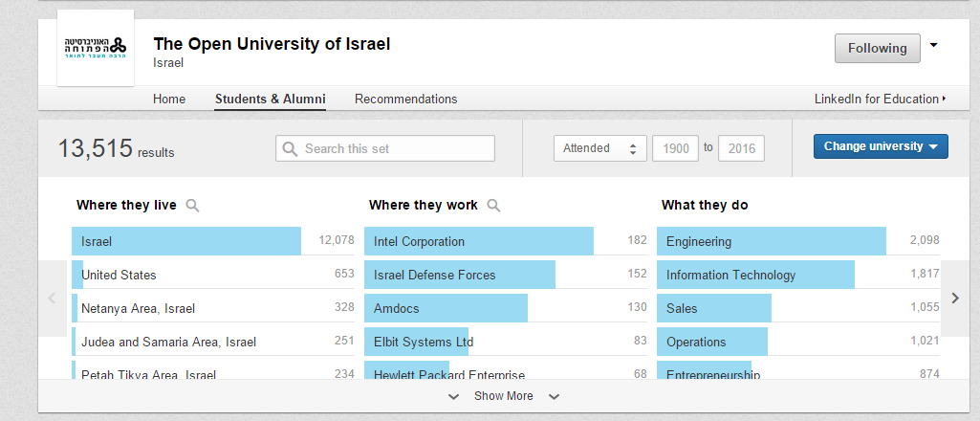Filter by Israel location bar
This screenshot has width=980, height=421.
(x=213, y=241)
